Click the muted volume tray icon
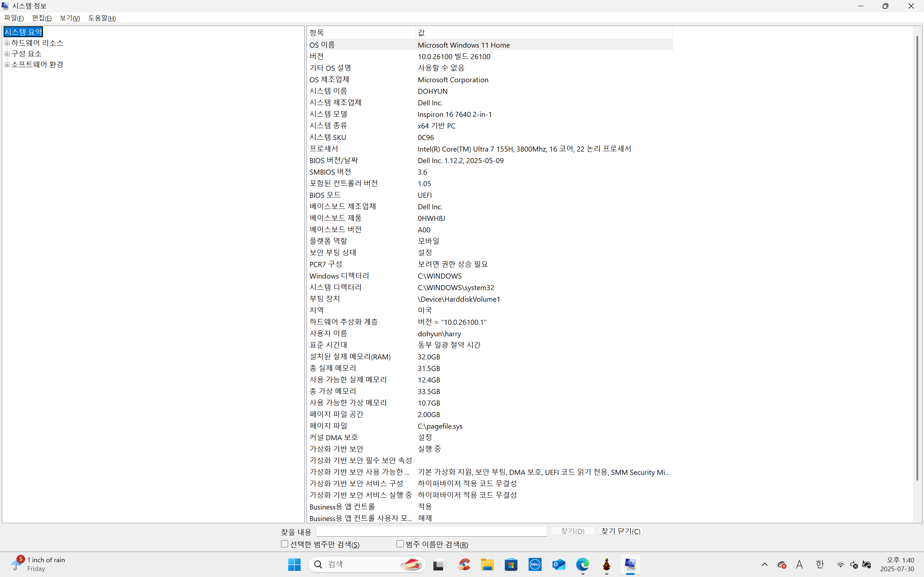The image size is (924, 577). [x=854, y=564]
